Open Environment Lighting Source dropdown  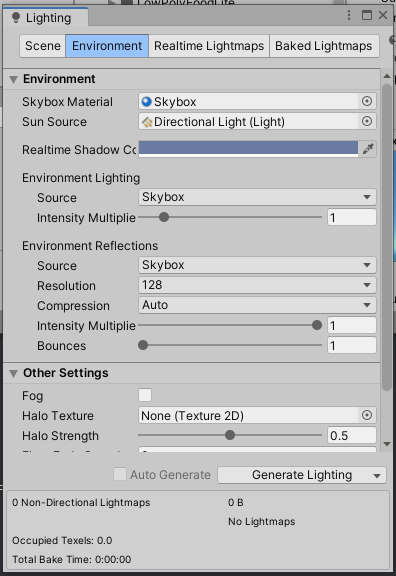coord(257,197)
